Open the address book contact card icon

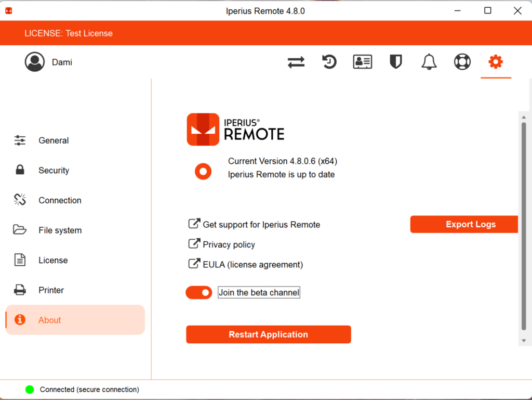click(362, 62)
